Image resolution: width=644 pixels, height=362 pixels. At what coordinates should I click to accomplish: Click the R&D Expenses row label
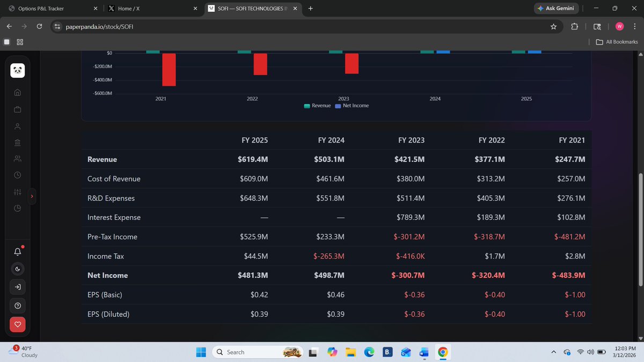tap(111, 198)
